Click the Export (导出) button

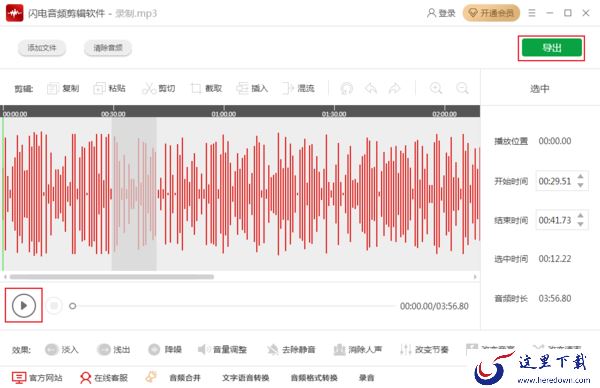coord(551,48)
